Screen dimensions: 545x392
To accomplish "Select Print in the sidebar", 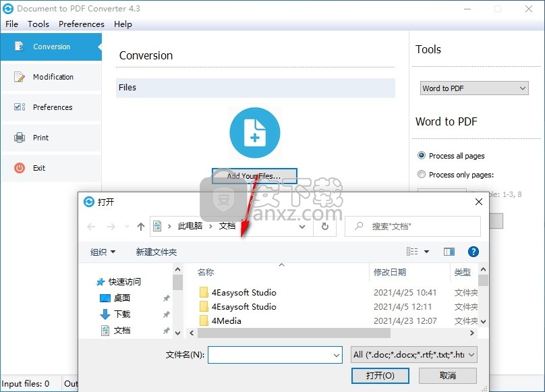I will [x=51, y=138].
